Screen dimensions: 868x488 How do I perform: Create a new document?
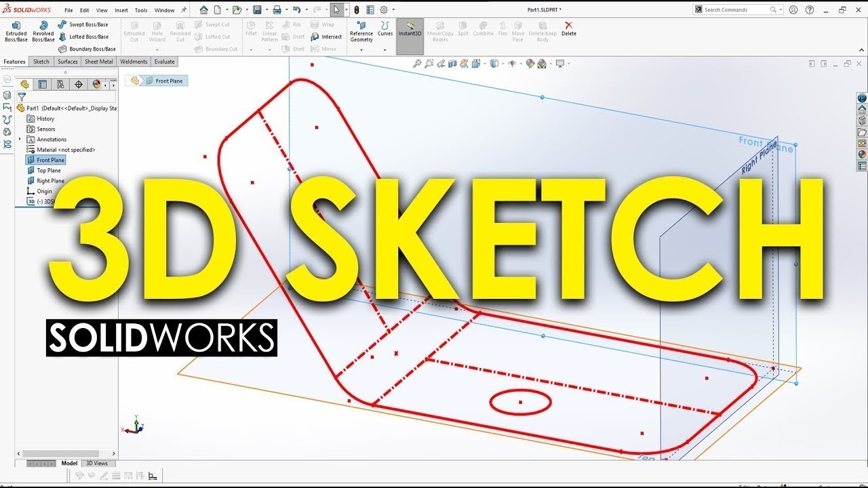(217, 9)
